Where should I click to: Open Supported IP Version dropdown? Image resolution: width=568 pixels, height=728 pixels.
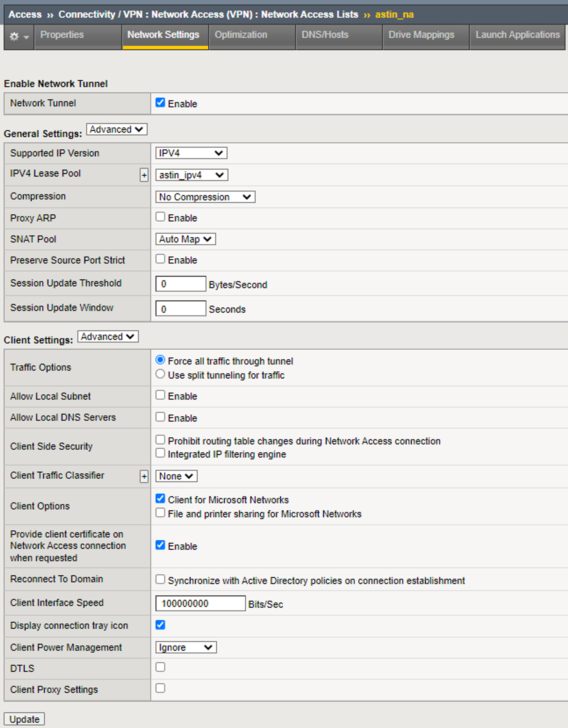pyautogui.click(x=191, y=153)
